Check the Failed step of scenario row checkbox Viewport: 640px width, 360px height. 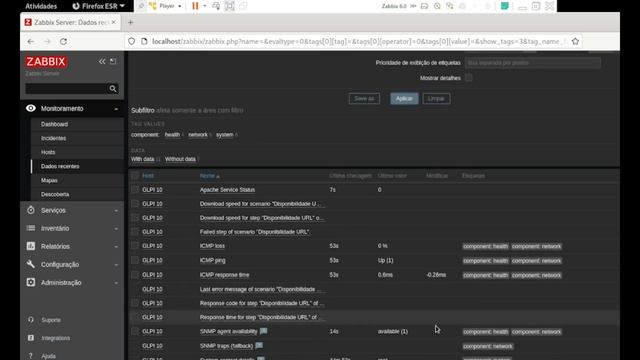coord(135,232)
